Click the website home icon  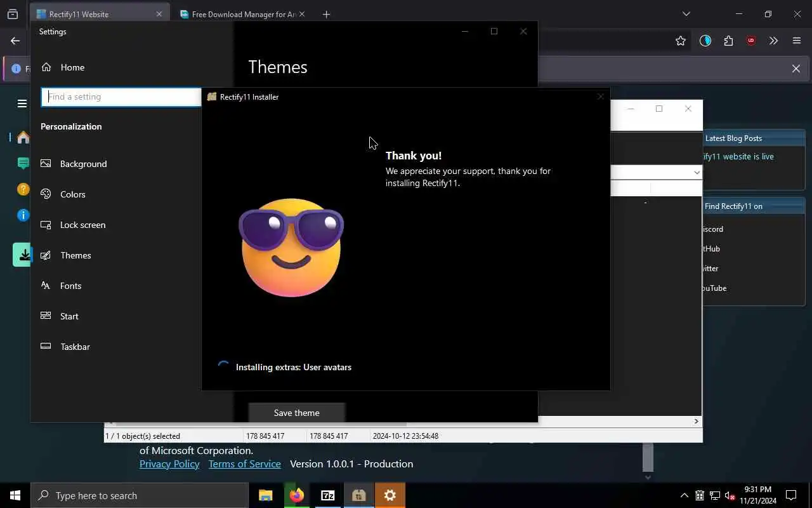[23, 137]
